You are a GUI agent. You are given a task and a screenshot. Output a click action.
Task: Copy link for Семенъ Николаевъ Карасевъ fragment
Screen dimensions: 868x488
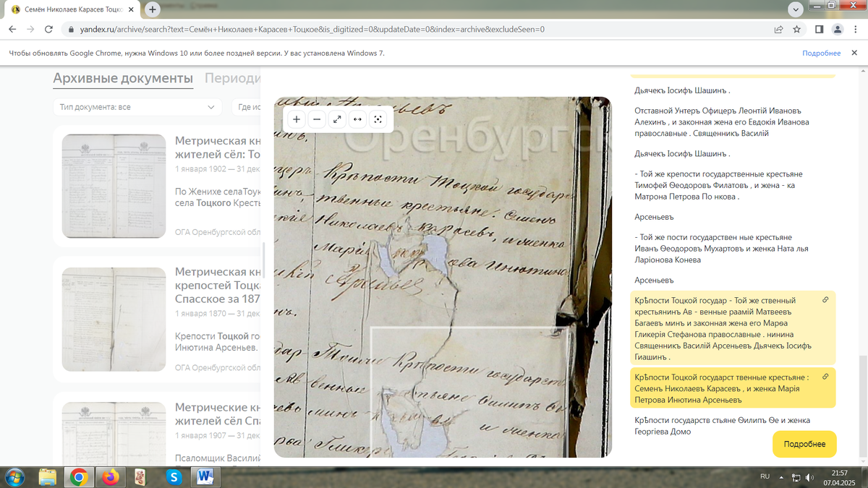[825, 377]
